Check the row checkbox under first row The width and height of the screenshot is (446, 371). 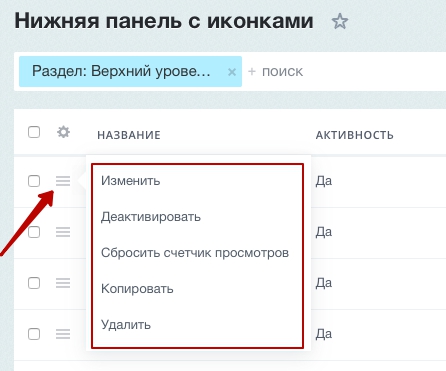point(34,232)
